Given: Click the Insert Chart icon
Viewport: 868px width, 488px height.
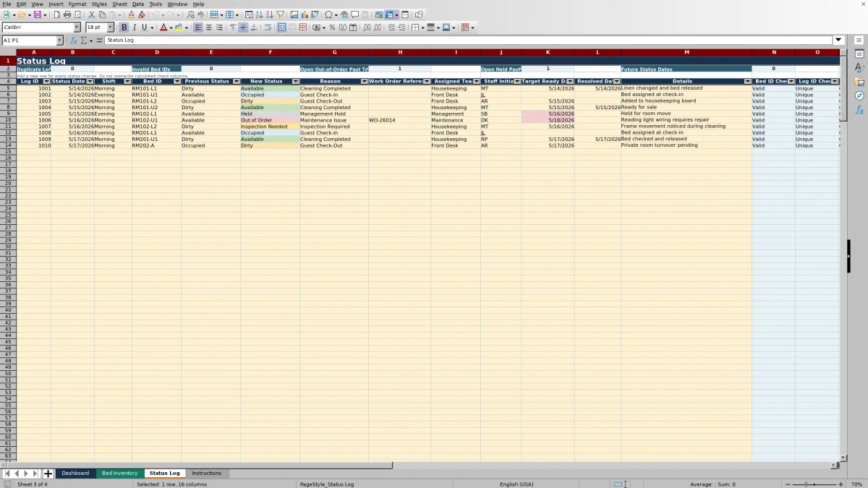Looking at the screenshot, I should 304,14.
